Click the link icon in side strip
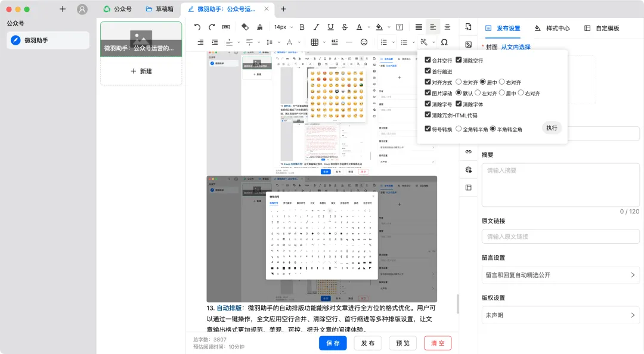 (468, 151)
